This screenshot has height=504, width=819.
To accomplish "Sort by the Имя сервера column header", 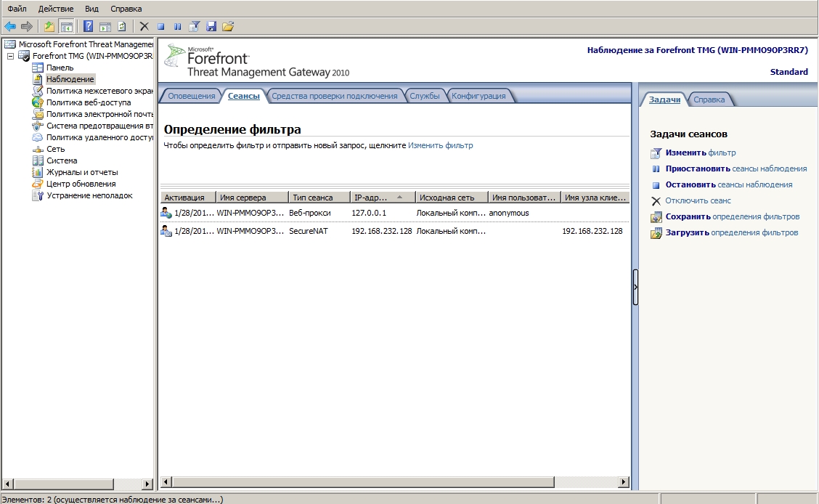I will pos(252,198).
